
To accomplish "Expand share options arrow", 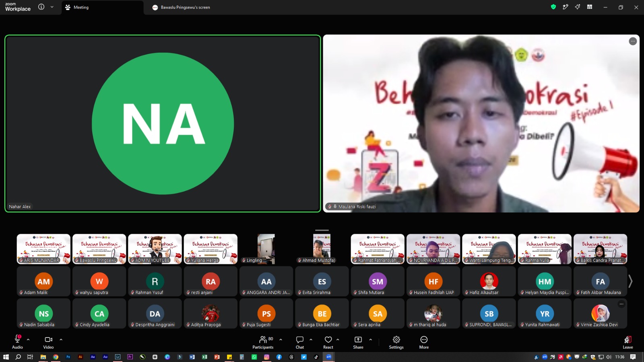I will tap(370, 339).
